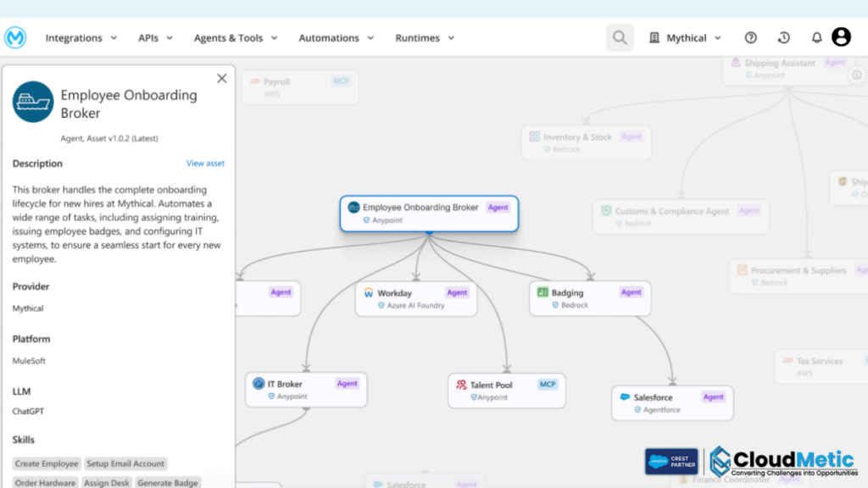868x488 pixels.
Task: Open the APIs menu
Action: 156,37
